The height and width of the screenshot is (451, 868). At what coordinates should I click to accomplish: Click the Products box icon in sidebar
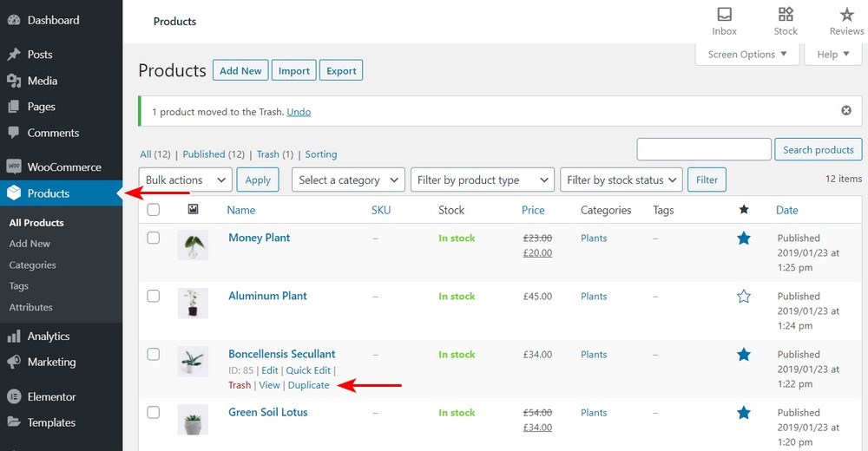point(14,193)
